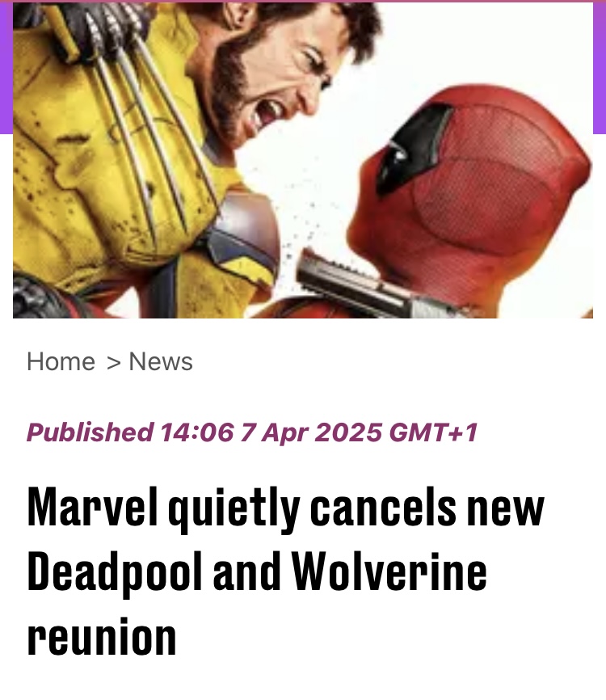Open the Deadpool and Wolverine hero image

[303, 160]
